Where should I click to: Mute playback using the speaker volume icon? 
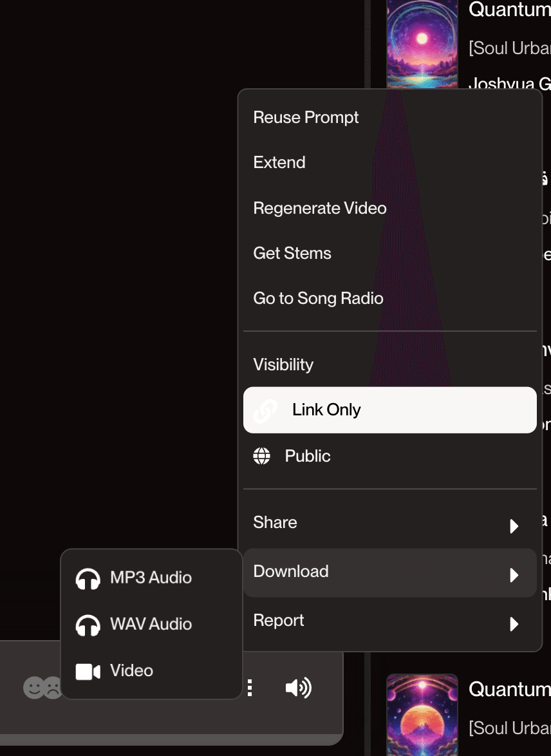point(299,688)
